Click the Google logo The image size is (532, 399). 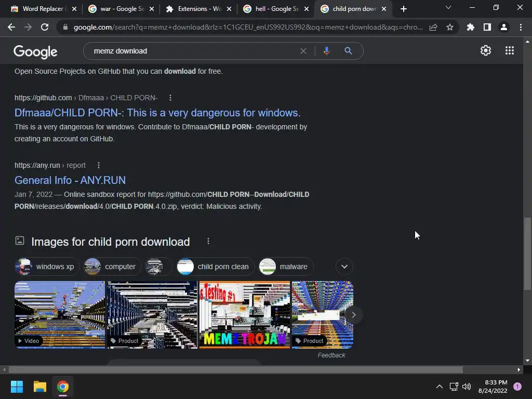(x=35, y=51)
